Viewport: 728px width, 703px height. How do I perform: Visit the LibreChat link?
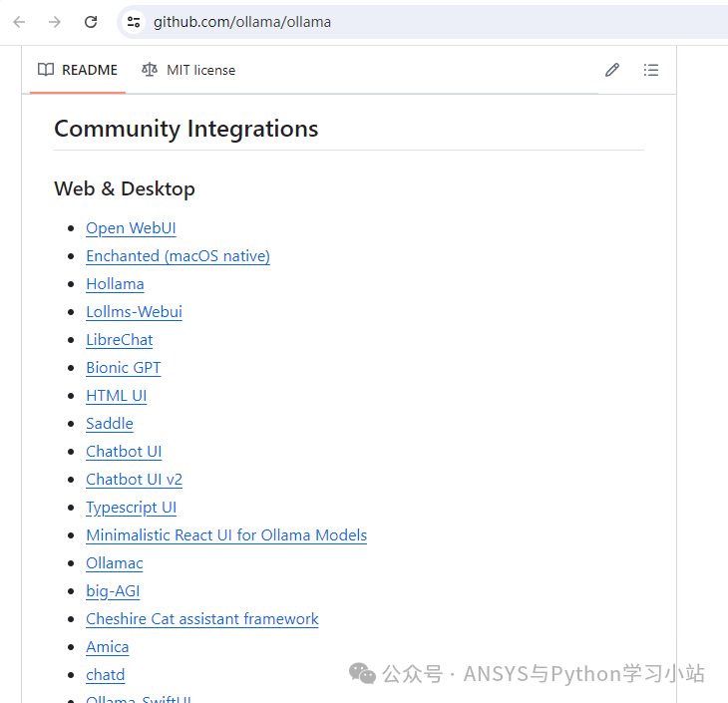[120, 339]
